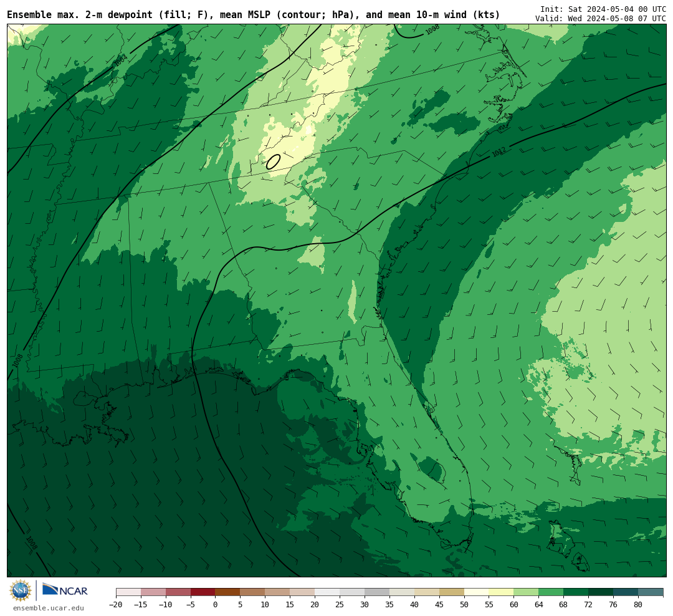Click the 72 tick label on the colorbar
Image resolution: width=673 pixels, height=616 pixels.
point(589,604)
